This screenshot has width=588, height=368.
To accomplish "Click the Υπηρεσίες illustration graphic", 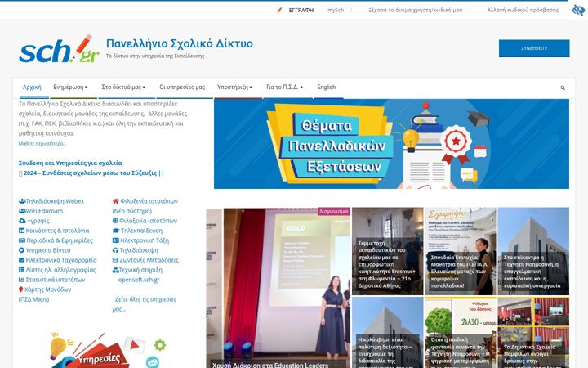I will 108,349.
